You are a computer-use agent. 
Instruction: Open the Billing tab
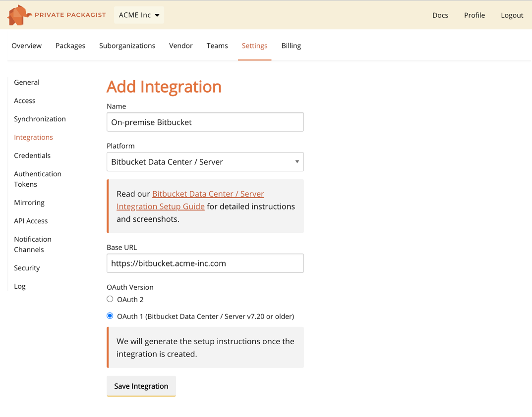click(x=291, y=46)
